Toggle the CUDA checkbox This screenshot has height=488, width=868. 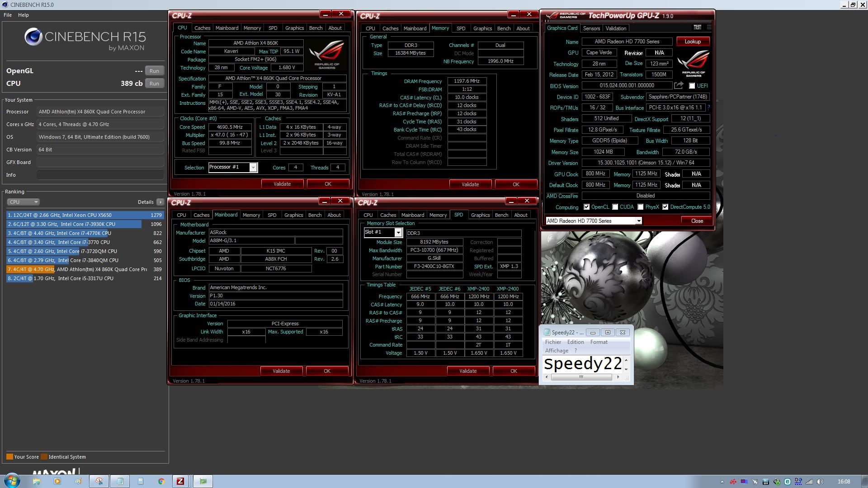pos(615,207)
